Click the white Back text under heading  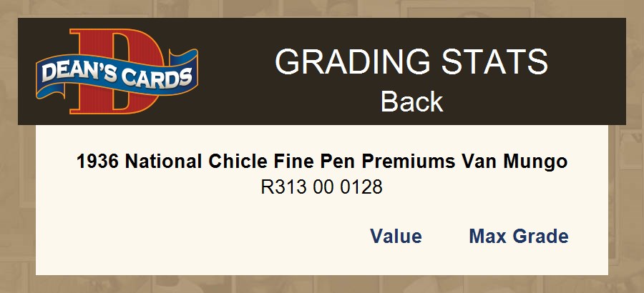pyautogui.click(x=411, y=102)
